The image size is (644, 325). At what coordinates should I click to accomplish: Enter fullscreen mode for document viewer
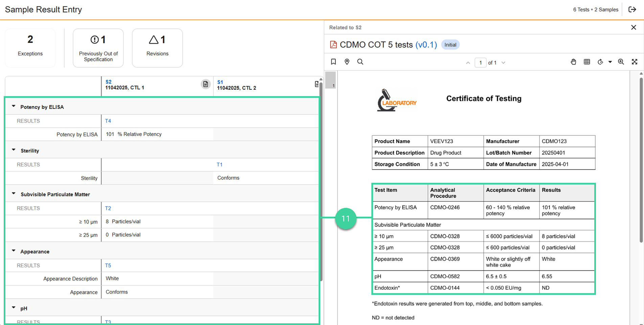(x=635, y=62)
